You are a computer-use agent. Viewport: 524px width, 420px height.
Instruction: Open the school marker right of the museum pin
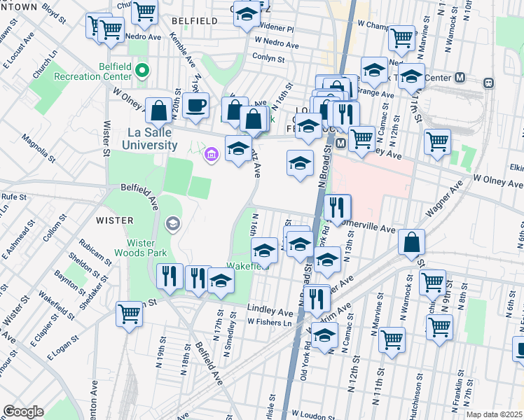point(239,151)
